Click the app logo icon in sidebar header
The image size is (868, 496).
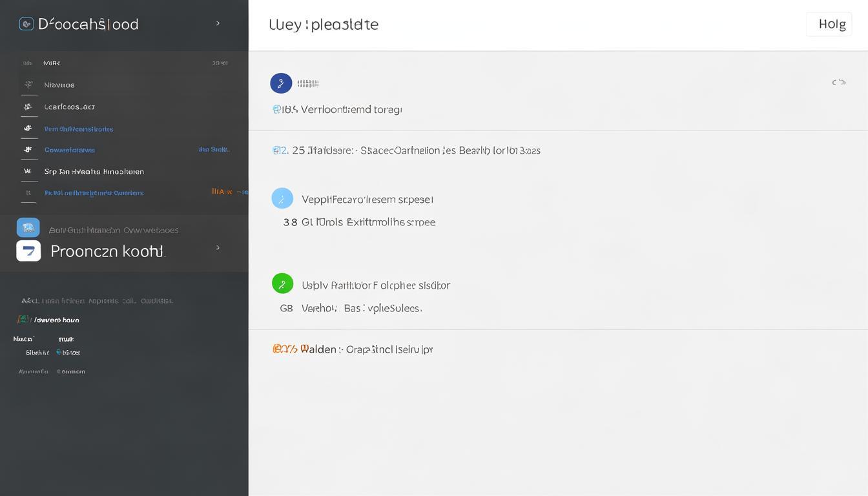[26, 25]
